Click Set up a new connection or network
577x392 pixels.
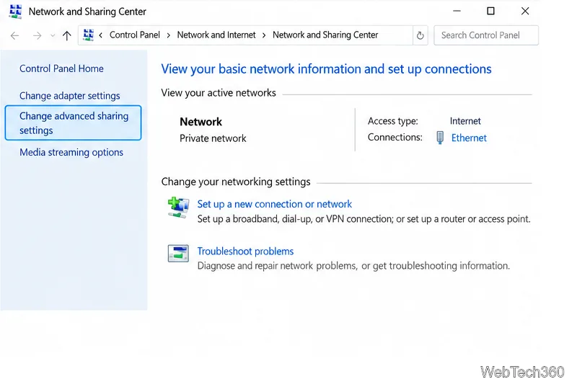(275, 204)
